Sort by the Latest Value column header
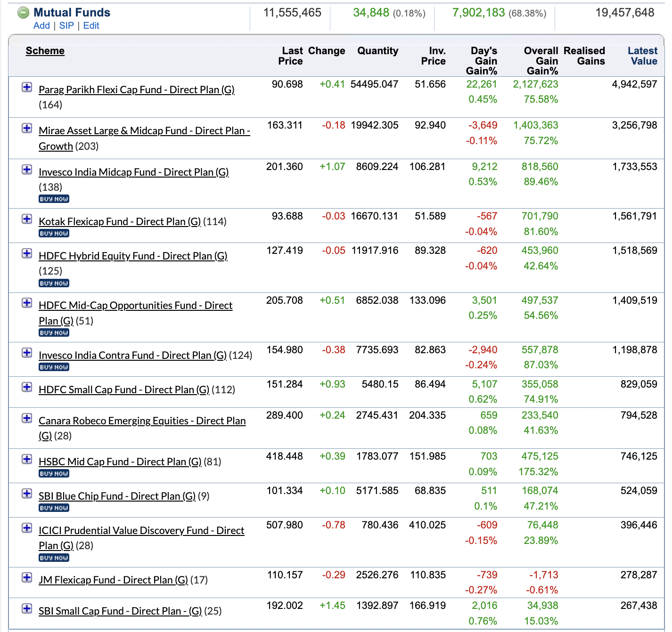The width and height of the screenshot is (672, 632). 642,56
